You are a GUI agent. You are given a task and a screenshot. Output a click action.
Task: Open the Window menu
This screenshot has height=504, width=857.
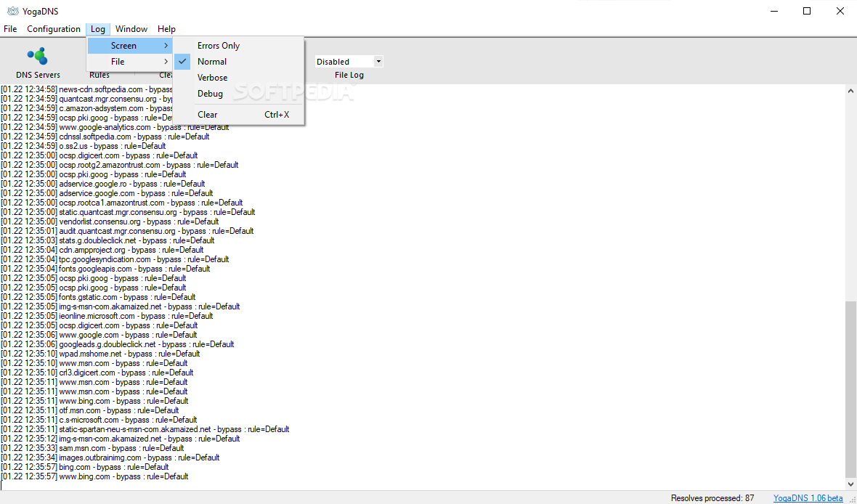(x=131, y=29)
